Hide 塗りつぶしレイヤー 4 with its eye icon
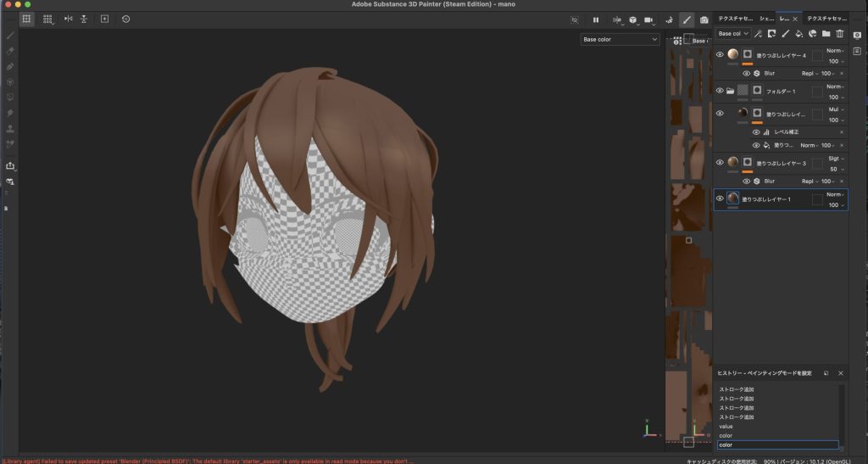 [720, 54]
